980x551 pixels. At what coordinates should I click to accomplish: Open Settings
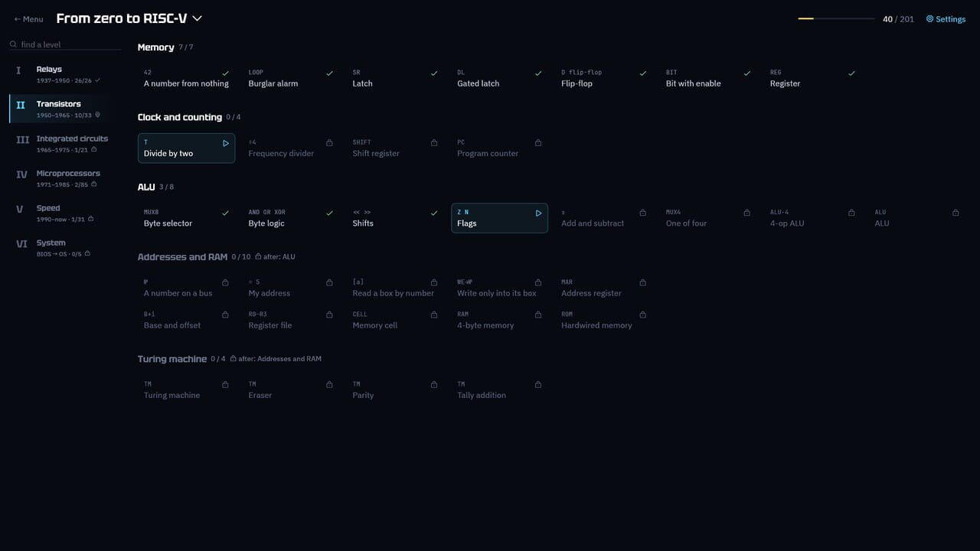[x=946, y=19]
